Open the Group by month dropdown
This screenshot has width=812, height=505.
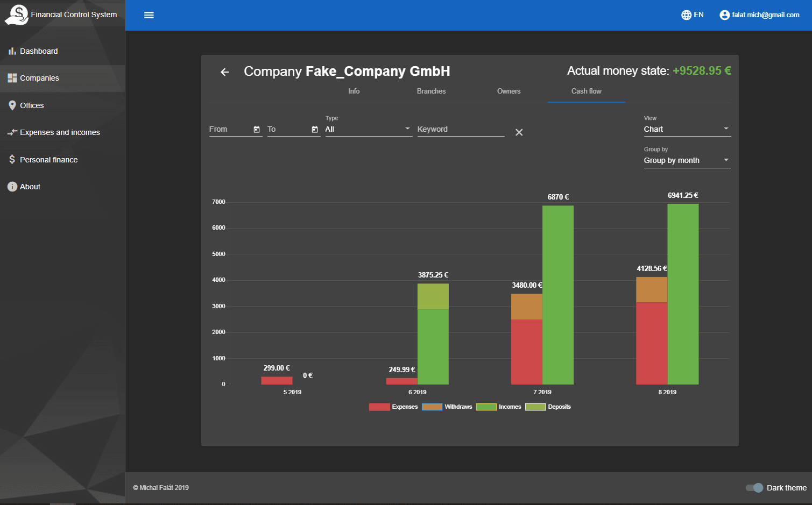click(687, 160)
